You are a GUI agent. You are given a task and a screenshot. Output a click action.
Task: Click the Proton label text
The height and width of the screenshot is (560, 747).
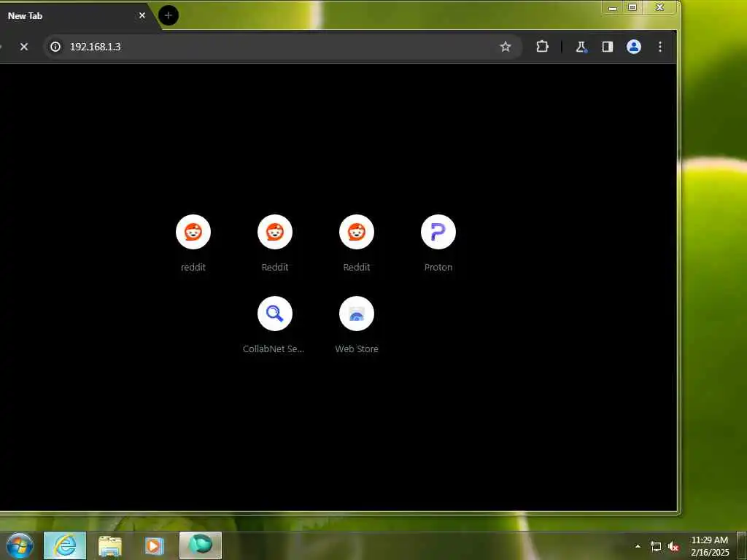(438, 267)
